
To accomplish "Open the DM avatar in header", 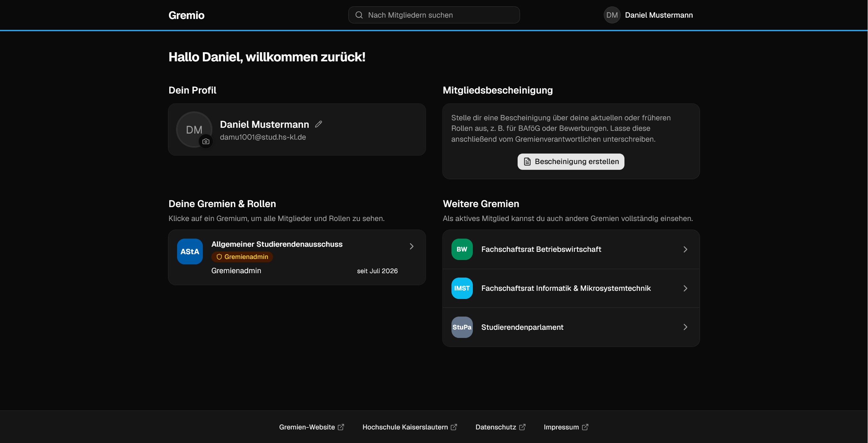I will (612, 15).
